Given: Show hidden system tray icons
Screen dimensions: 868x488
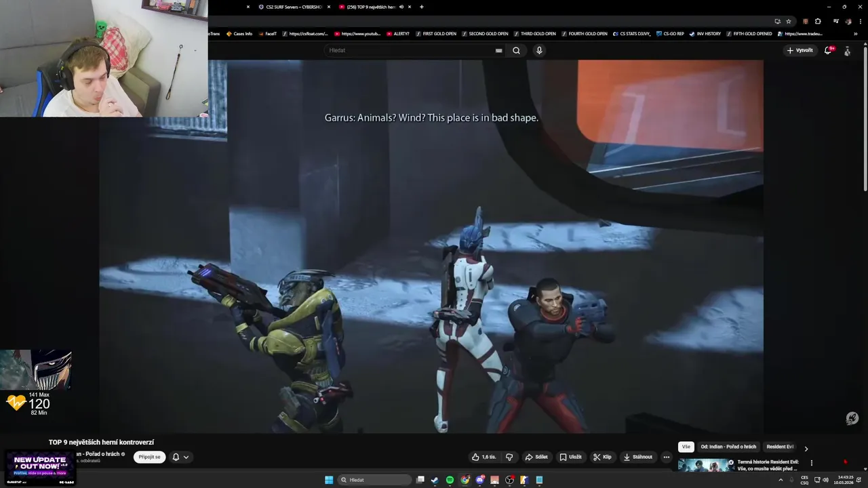Looking at the screenshot, I should coord(780,480).
